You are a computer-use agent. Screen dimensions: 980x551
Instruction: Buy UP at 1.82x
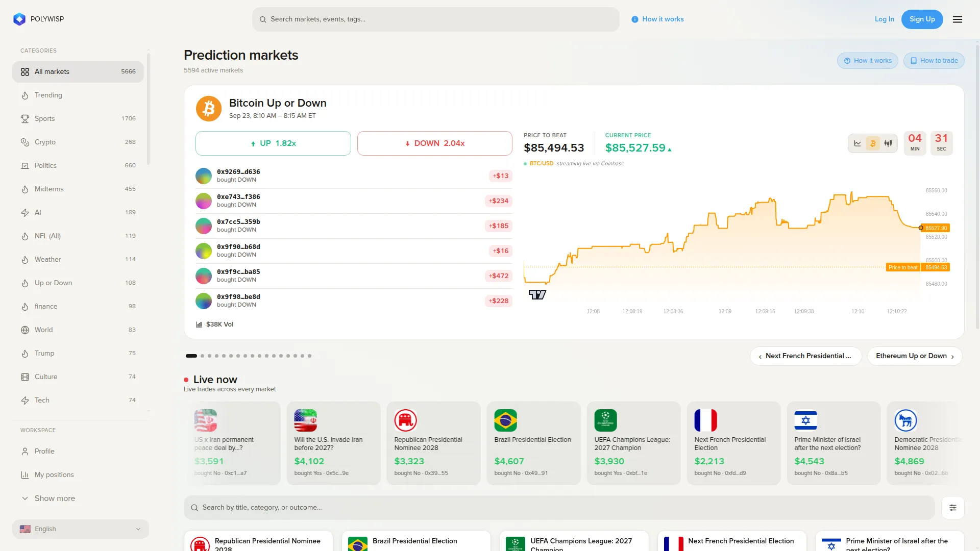coord(273,143)
